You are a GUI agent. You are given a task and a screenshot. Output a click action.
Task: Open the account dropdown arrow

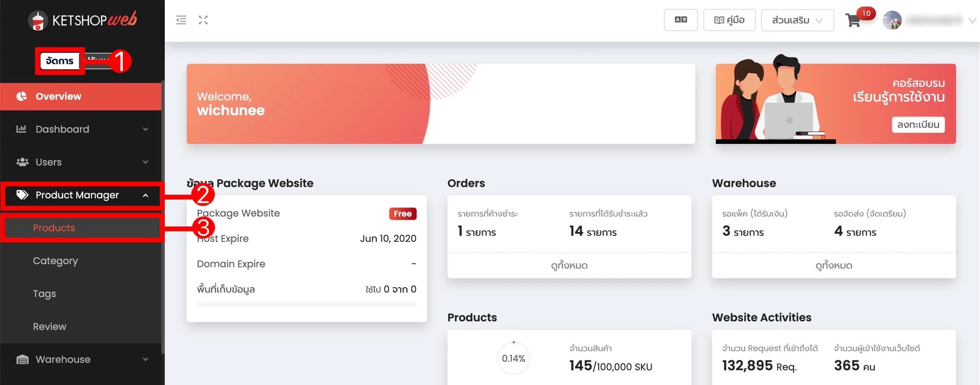972,21
